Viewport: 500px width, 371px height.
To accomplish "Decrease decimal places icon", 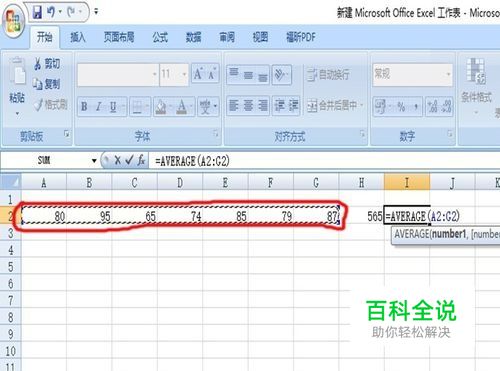I will click(x=446, y=106).
